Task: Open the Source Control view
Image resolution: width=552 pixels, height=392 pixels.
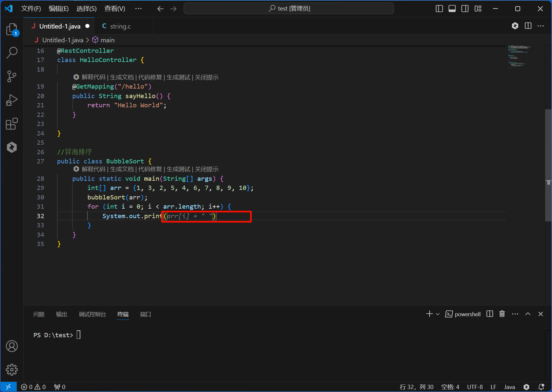Action: coord(12,76)
